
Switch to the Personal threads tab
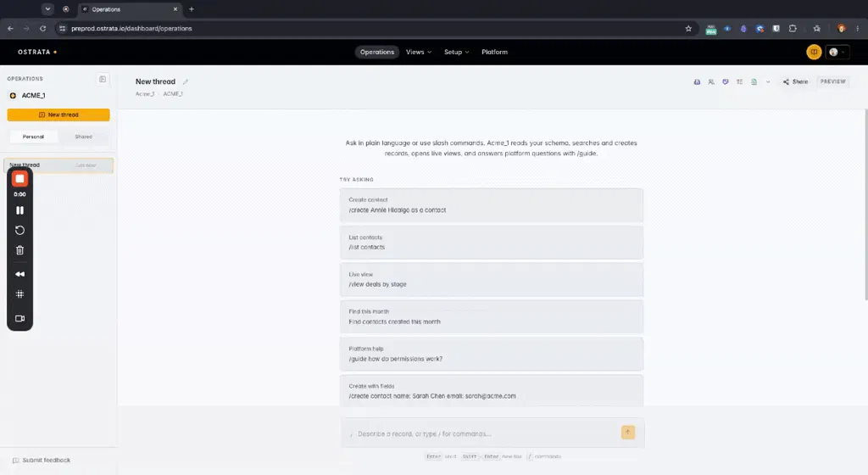pyautogui.click(x=33, y=137)
